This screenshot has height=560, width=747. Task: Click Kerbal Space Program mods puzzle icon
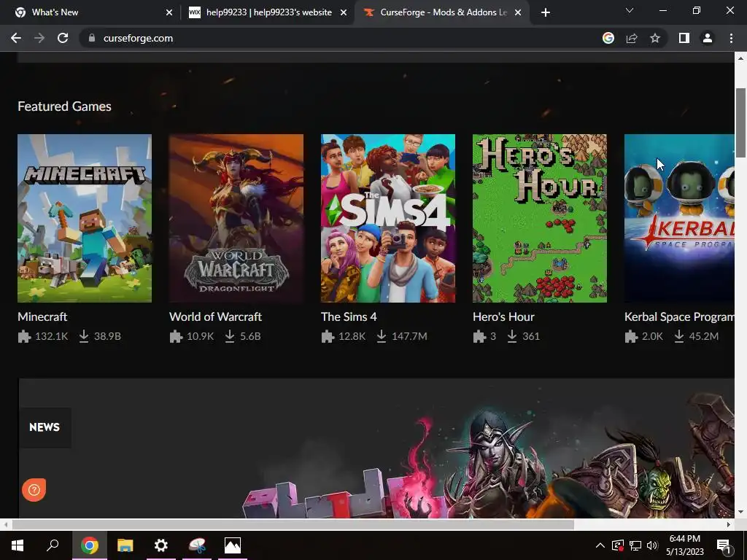[x=631, y=336]
